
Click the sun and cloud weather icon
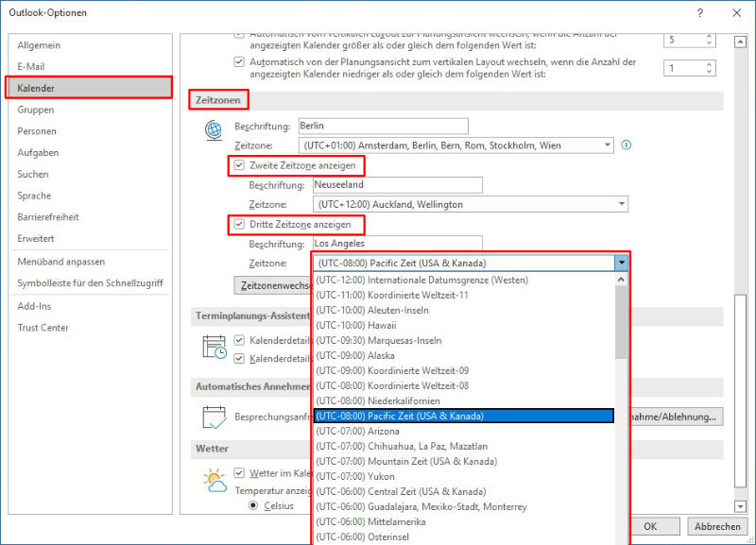(x=215, y=480)
